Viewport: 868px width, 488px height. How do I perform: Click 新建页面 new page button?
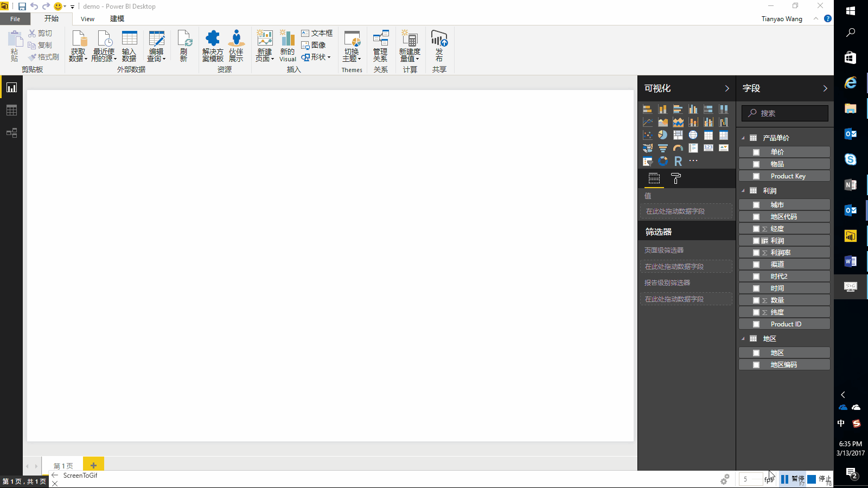pos(265,46)
